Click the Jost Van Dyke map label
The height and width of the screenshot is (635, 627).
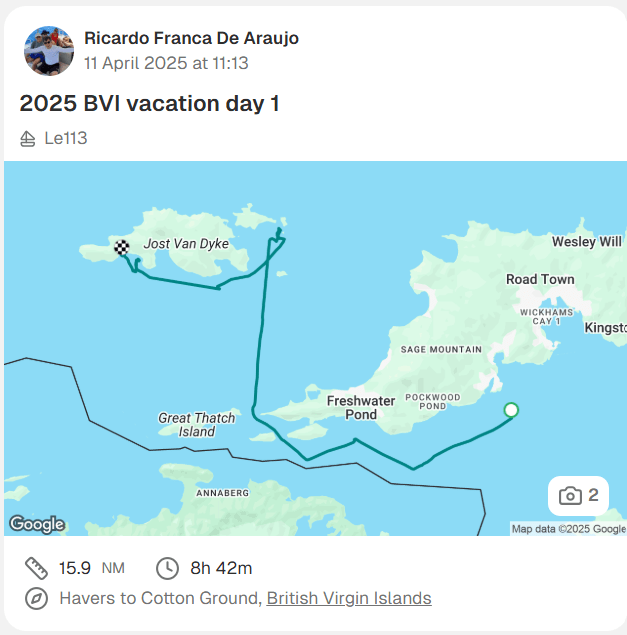tap(186, 244)
